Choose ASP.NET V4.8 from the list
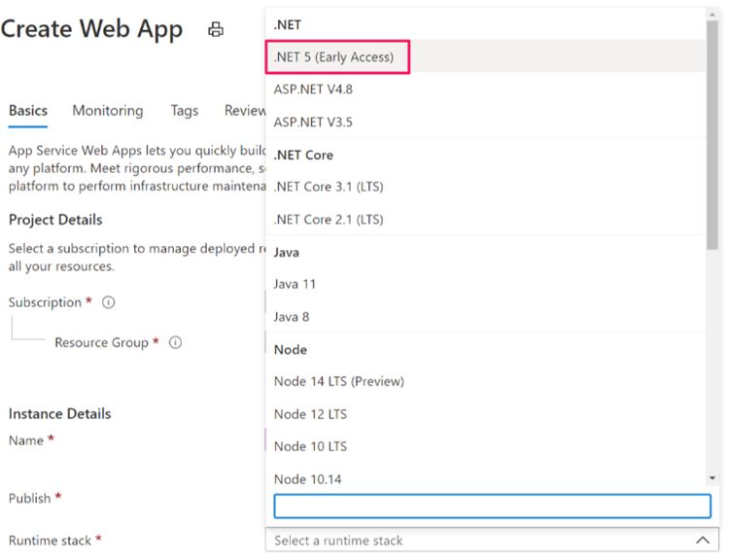730x560 pixels. coord(313,89)
